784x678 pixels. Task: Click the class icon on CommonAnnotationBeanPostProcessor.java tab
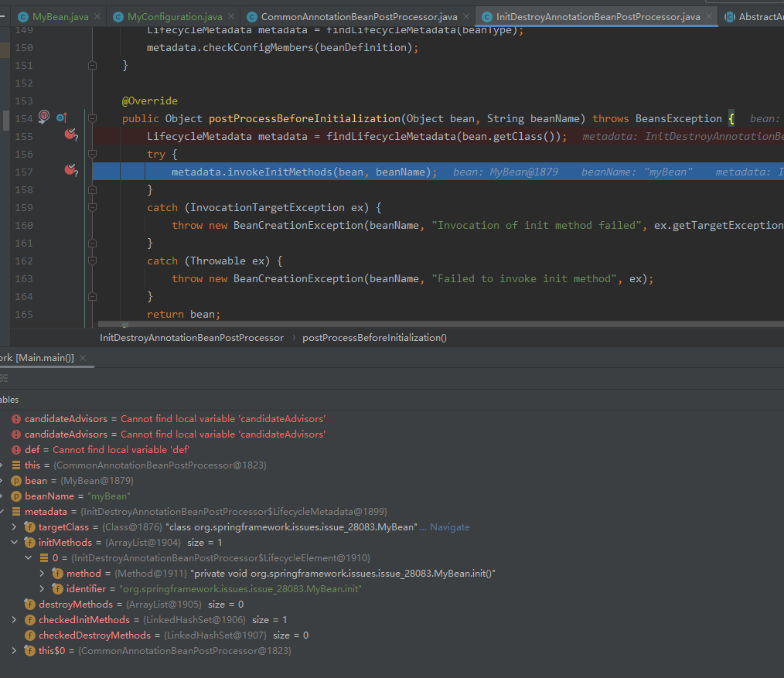pyautogui.click(x=252, y=17)
